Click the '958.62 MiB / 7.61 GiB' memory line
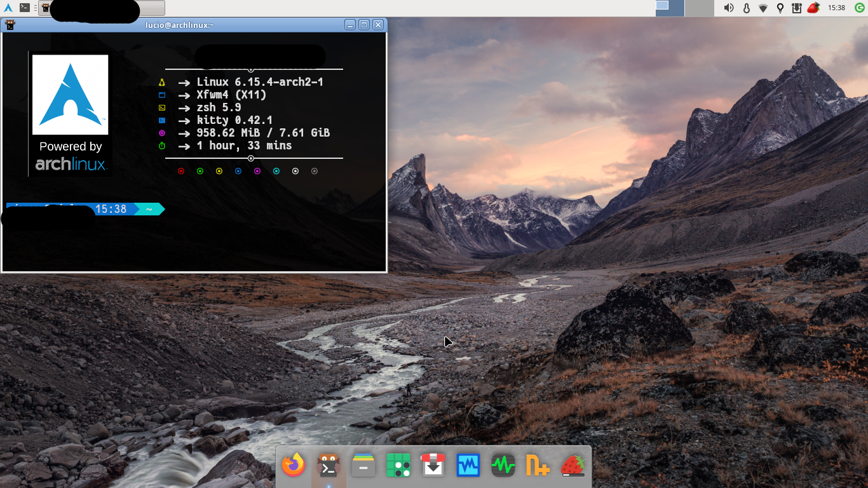868x488 pixels. click(x=263, y=133)
